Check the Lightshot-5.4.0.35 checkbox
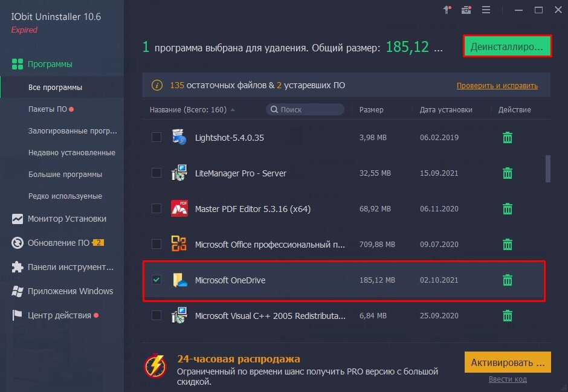This screenshot has height=392, width=568. tap(157, 137)
